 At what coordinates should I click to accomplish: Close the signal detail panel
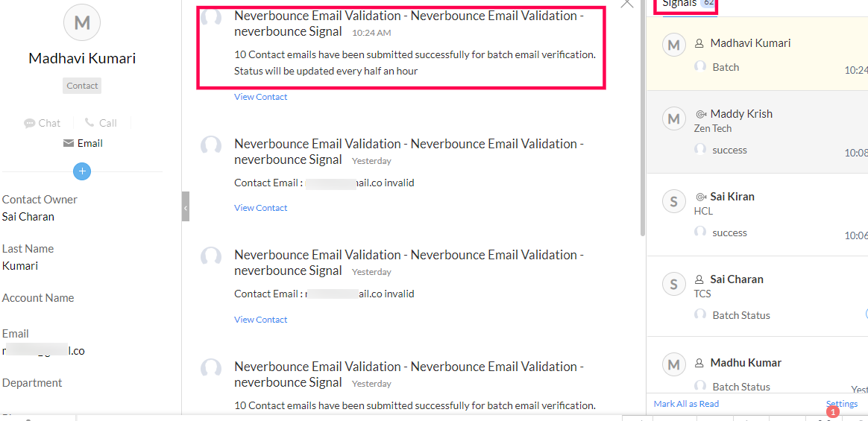[626, 4]
